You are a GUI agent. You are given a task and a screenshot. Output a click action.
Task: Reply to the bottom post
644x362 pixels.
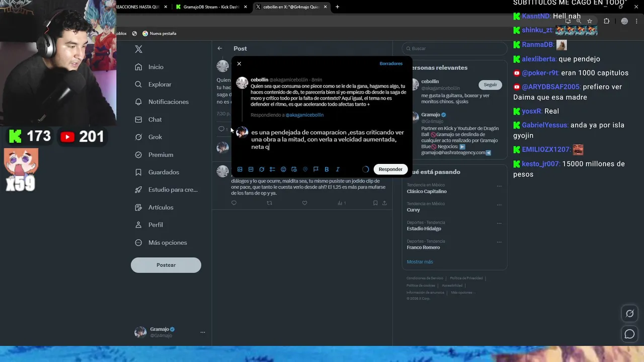(x=234, y=203)
